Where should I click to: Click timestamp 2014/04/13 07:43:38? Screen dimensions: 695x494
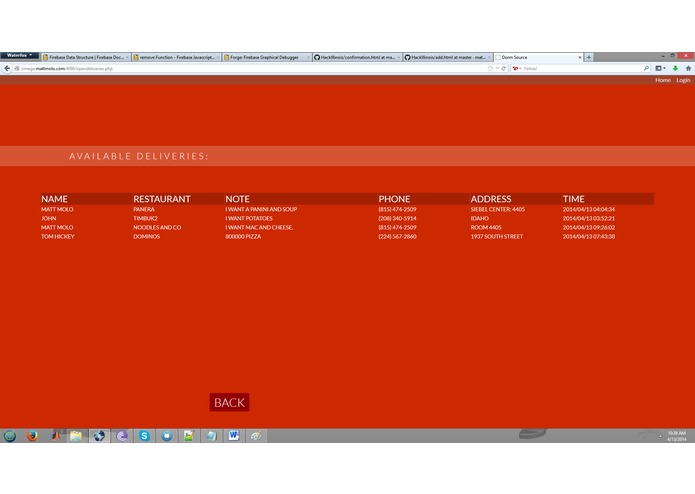tap(589, 237)
